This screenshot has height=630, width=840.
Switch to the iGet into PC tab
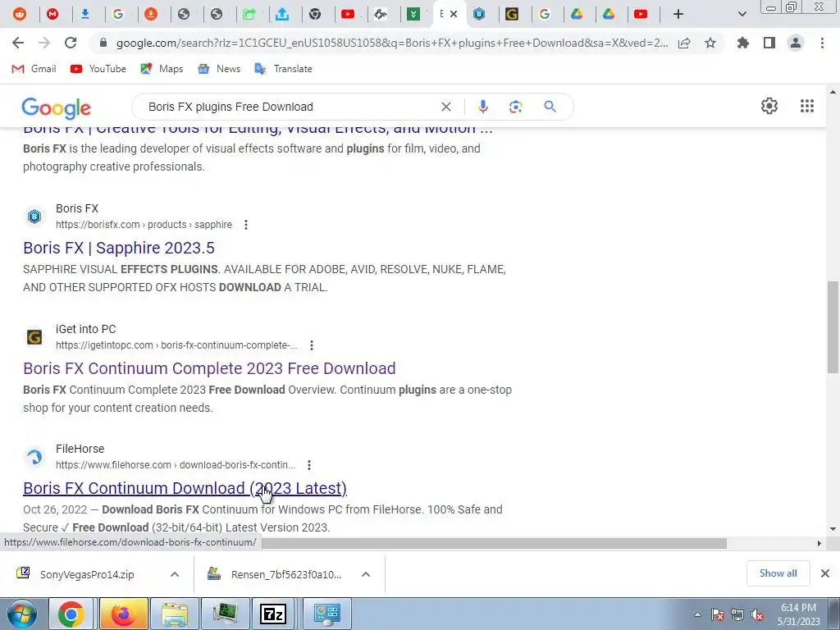pos(512,14)
